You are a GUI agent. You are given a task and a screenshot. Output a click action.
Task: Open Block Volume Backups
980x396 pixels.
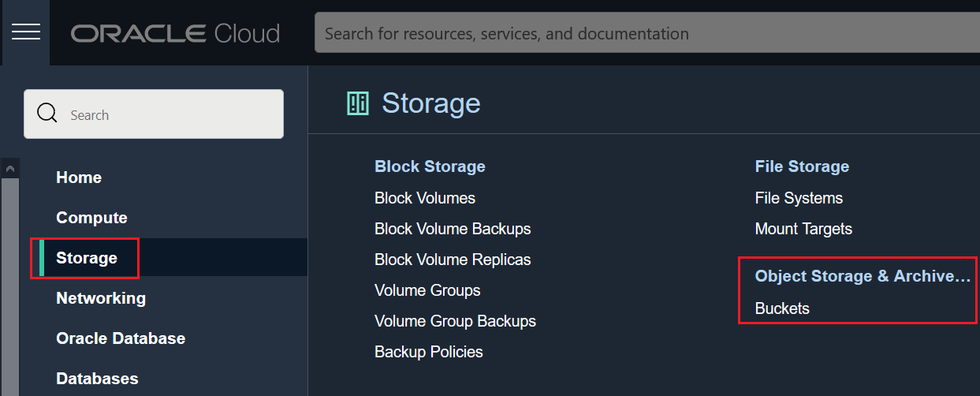coord(453,229)
